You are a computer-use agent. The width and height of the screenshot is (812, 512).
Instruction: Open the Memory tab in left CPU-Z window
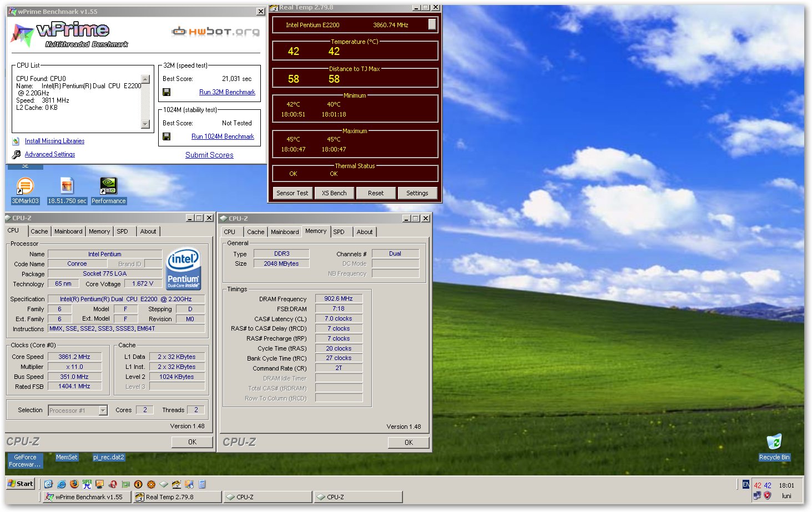(x=99, y=231)
